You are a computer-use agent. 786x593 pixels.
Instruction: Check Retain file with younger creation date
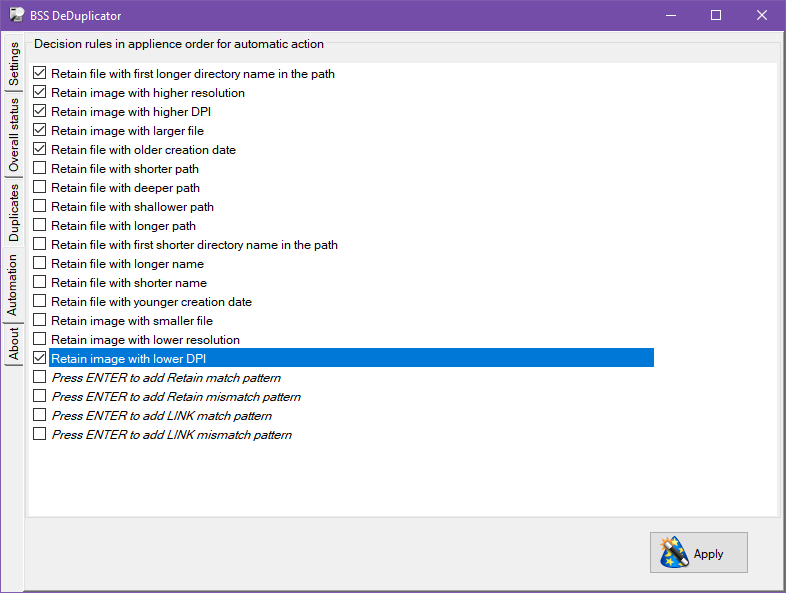(x=40, y=302)
